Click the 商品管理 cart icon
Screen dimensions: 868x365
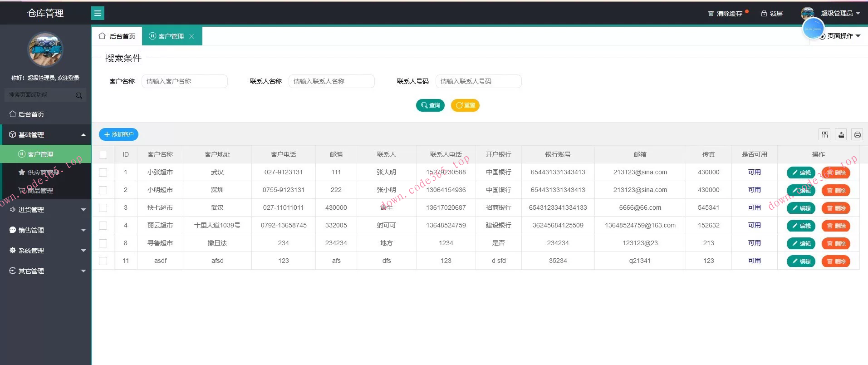pos(21,190)
